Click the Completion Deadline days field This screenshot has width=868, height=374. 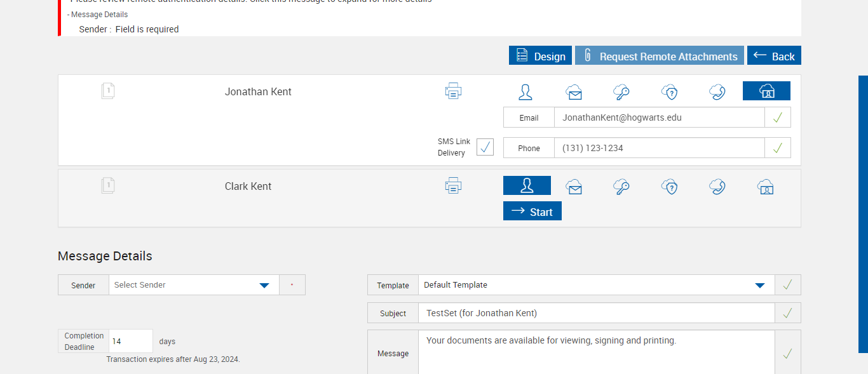[131, 341]
